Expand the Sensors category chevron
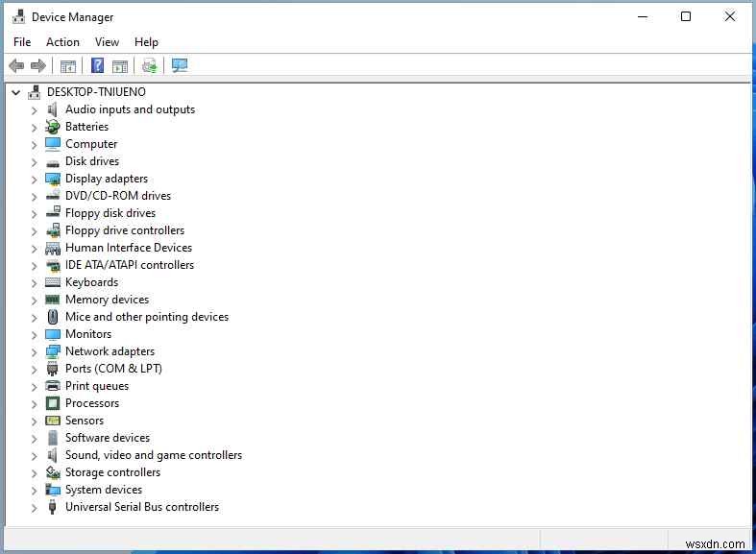The height and width of the screenshot is (554, 756). pos(34,422)
